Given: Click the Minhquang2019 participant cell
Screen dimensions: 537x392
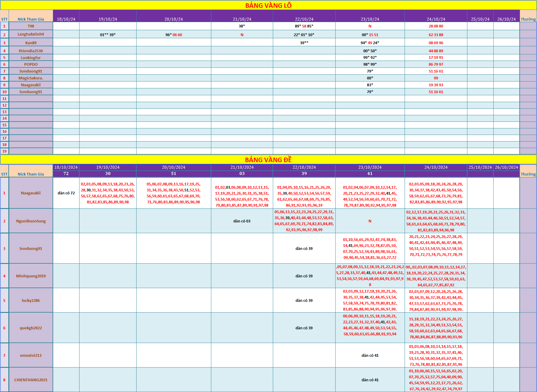Looking at the screenshot, I should pos(31,276).
